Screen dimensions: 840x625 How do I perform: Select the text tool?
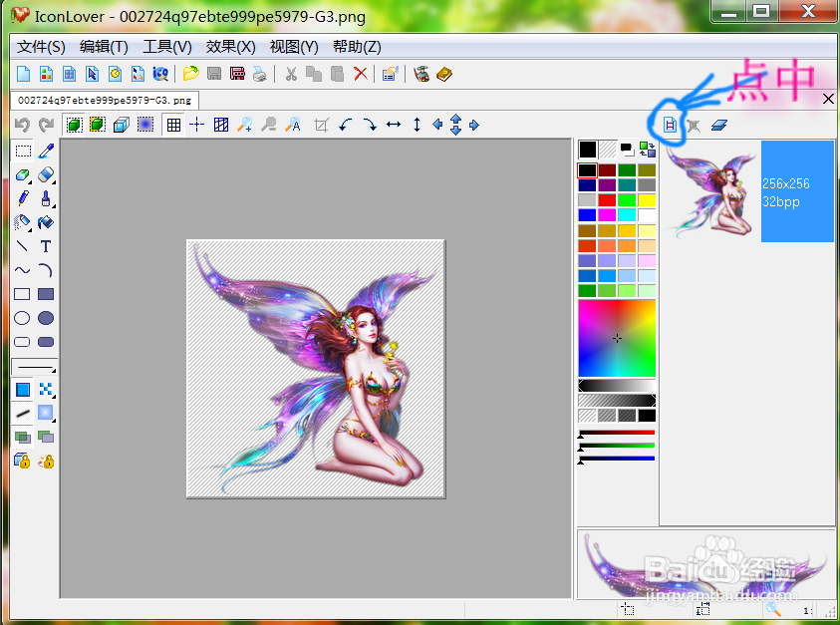46,246
